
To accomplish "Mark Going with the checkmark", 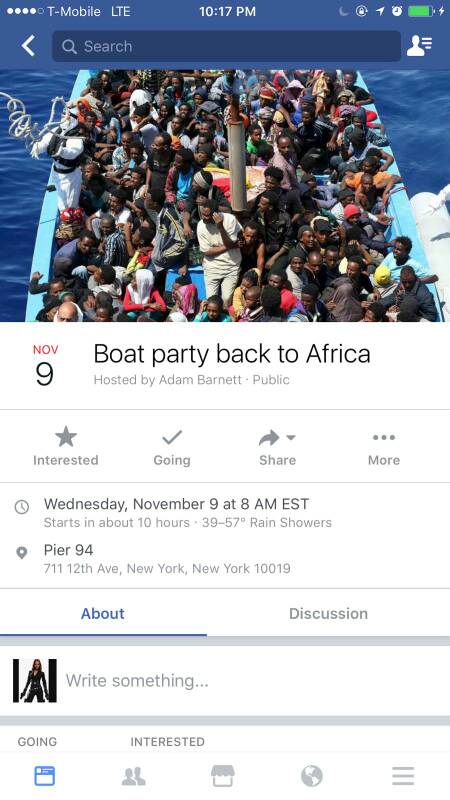I will click(172, 447).
